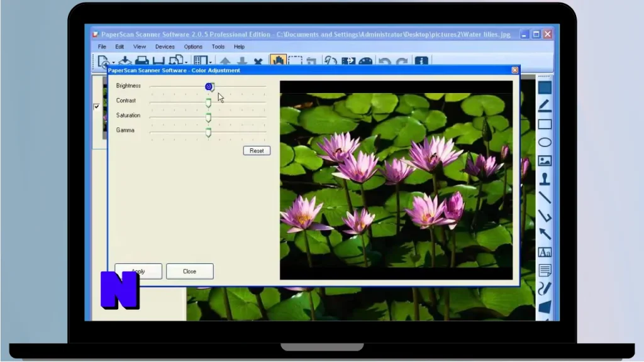This screenshot has height=362, width=644.
Task: Click the flip image toolbar icon
Action: [x=348, y=61]
